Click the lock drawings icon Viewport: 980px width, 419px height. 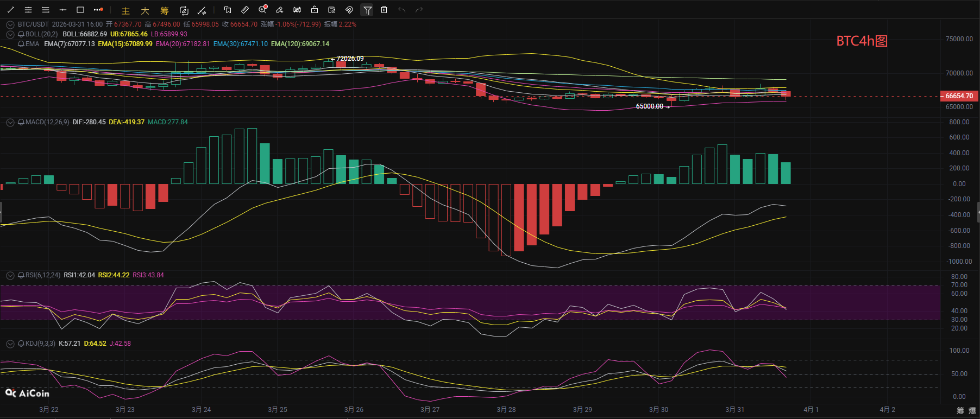[315, 10]
